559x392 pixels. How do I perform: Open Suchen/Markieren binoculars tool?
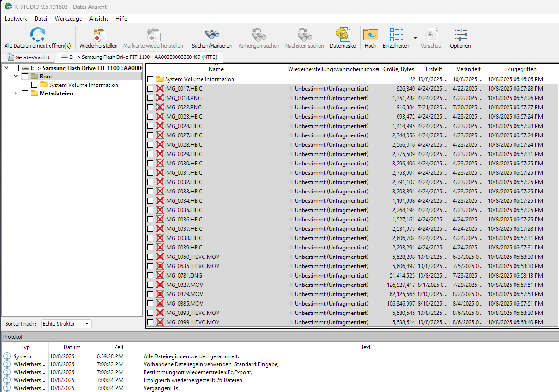point(212,35)
